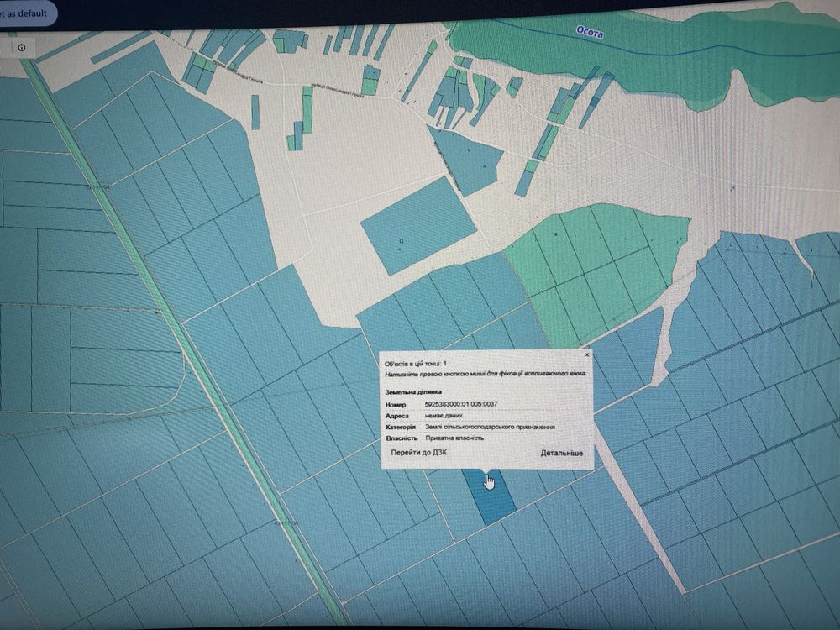The image size is (840, 630).
Task: Click the 'Приватна власність' ownership value
Action: [454, 438]
